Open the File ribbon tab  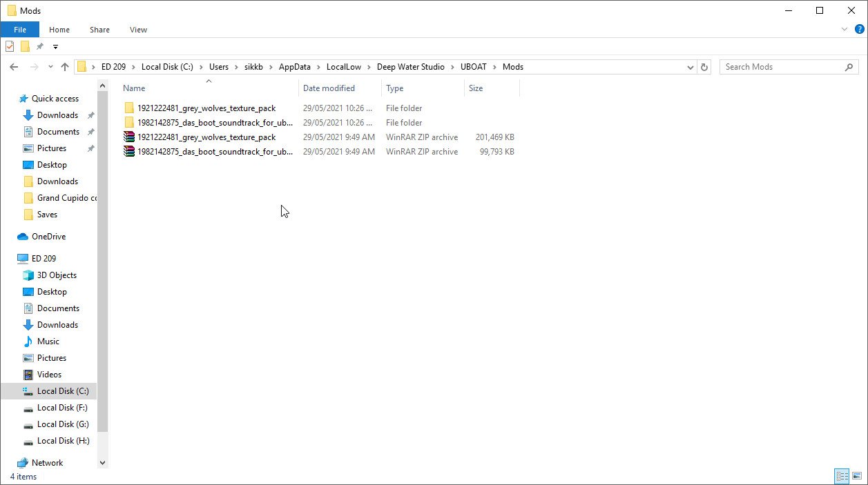click(19, 30)
